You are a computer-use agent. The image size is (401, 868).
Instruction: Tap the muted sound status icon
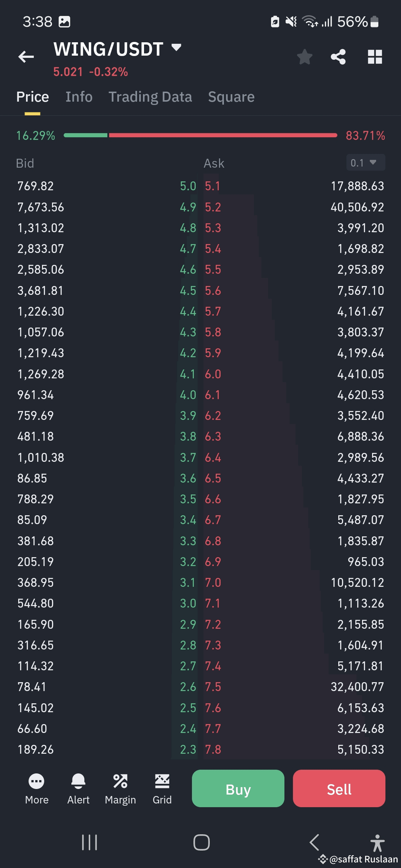[291, 22]
